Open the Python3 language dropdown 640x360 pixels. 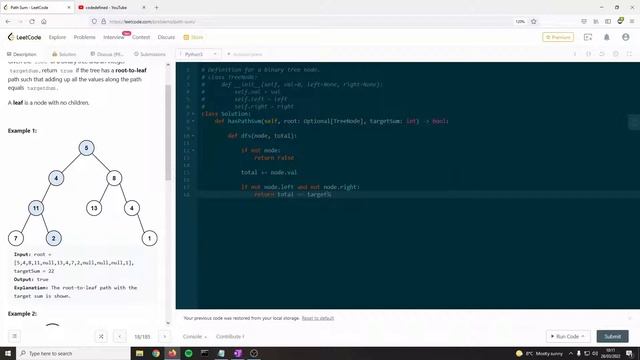click(x=198, y=54)
